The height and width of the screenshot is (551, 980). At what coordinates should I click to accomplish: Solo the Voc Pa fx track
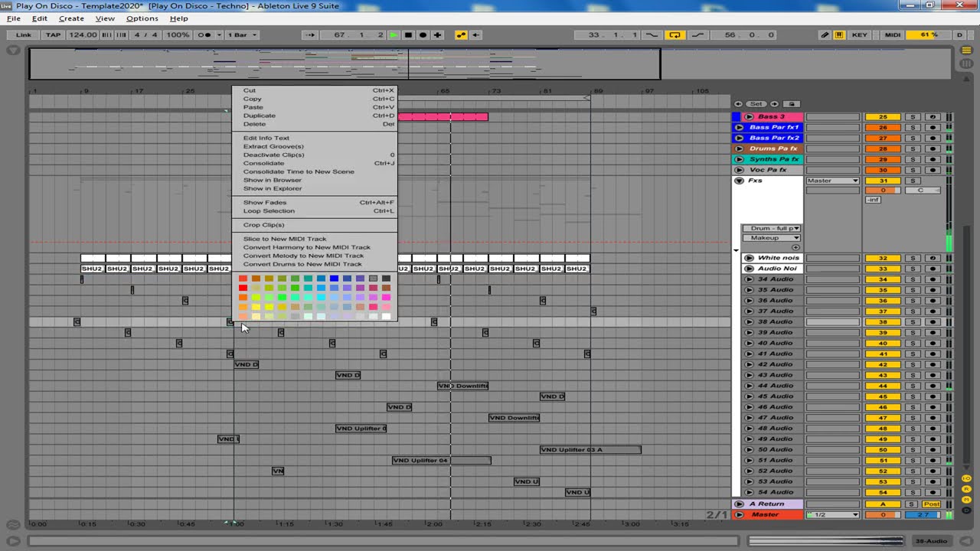coord(913,170)
